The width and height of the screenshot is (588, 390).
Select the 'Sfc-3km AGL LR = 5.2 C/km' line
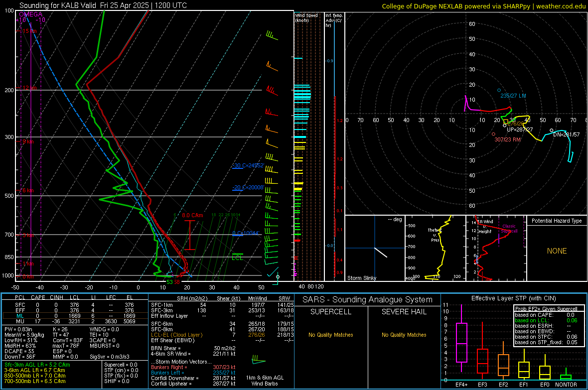(37, 365)
